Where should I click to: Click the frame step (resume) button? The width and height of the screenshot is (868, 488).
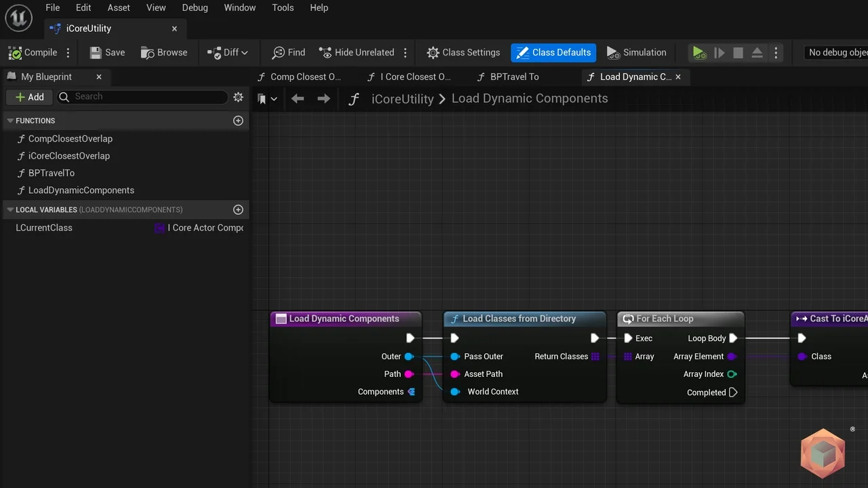[x=719, y=52]
